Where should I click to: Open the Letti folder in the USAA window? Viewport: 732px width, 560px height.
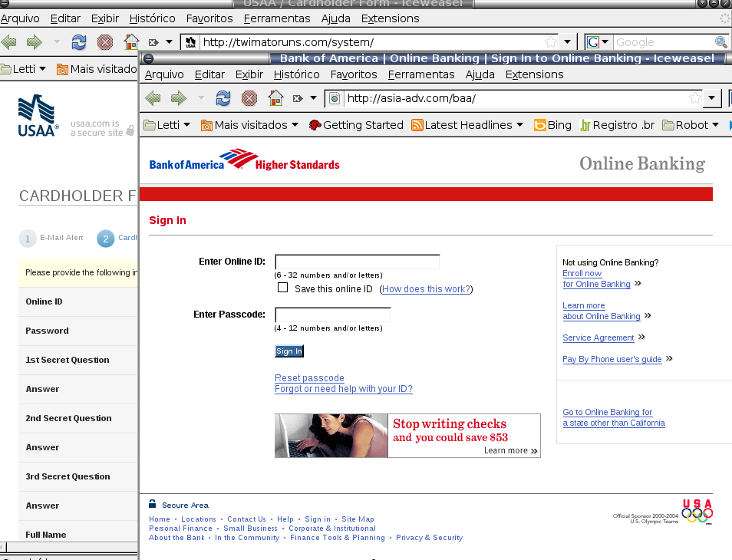point(23,69)
